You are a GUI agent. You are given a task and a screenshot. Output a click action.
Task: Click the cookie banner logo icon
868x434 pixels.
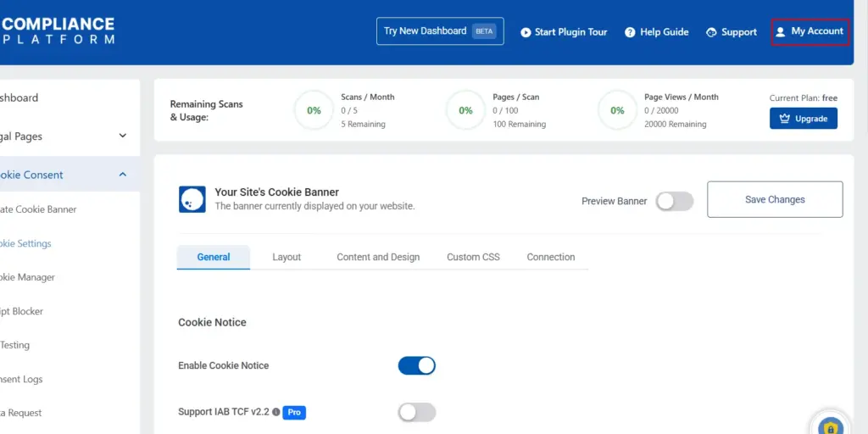coord(192,199)
